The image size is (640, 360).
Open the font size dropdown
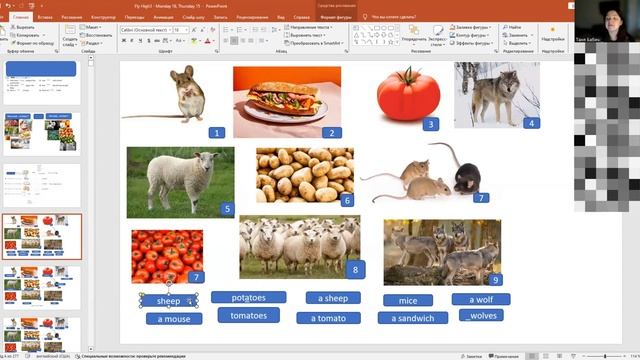click(187, 30)
